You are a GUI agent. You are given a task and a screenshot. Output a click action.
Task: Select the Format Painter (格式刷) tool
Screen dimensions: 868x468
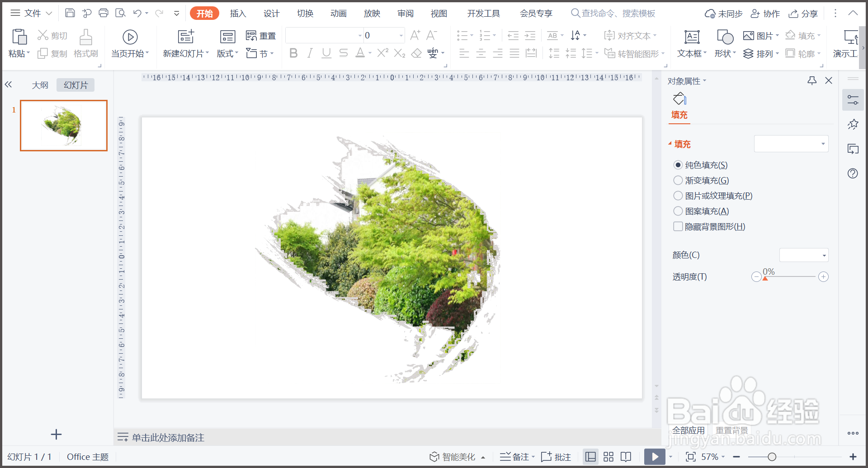point(86,43)
